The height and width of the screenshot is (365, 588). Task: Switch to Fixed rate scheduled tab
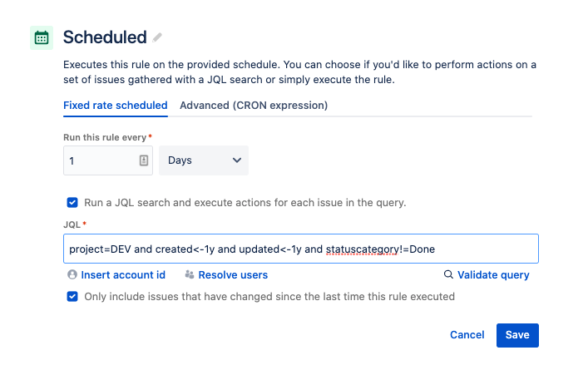pos(116,106)
